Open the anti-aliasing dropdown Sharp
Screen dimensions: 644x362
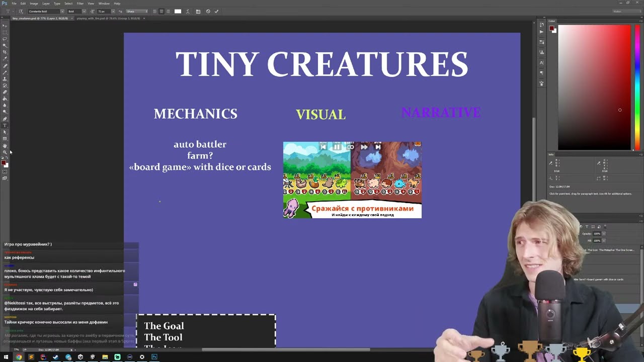[x=137, y=12]
